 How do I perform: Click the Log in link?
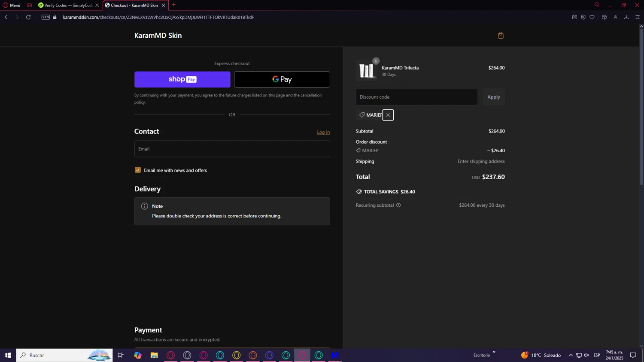point(323,132)
